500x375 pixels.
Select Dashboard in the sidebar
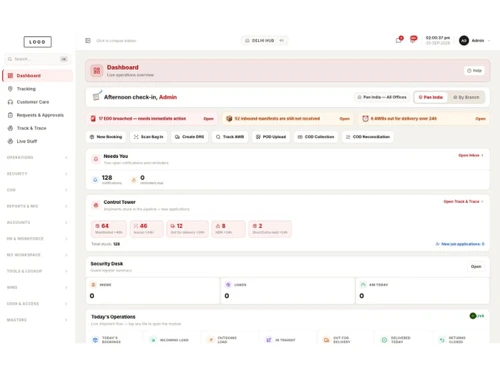tap(37, 76)
